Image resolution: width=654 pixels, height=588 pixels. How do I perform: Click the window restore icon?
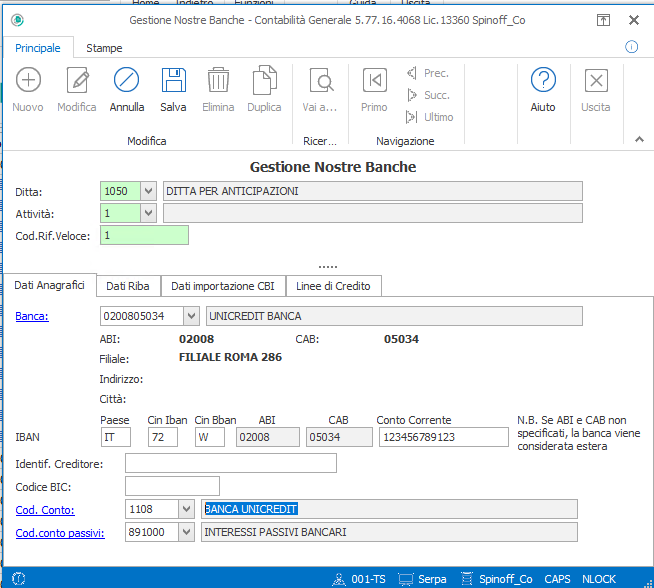[x=603, y=20]
